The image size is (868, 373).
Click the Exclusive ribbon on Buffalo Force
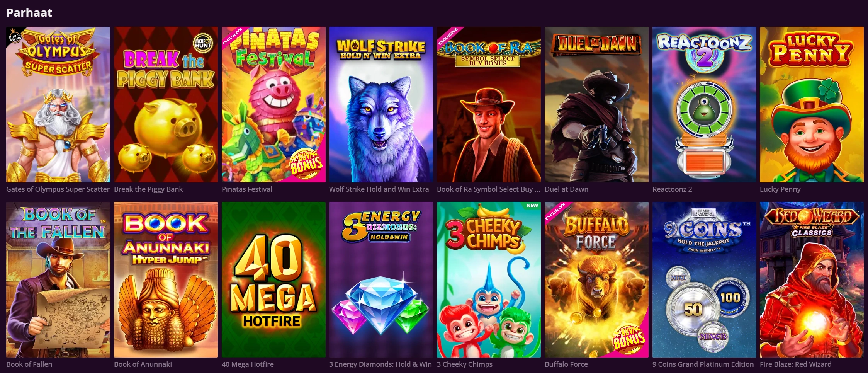(556, 212)
